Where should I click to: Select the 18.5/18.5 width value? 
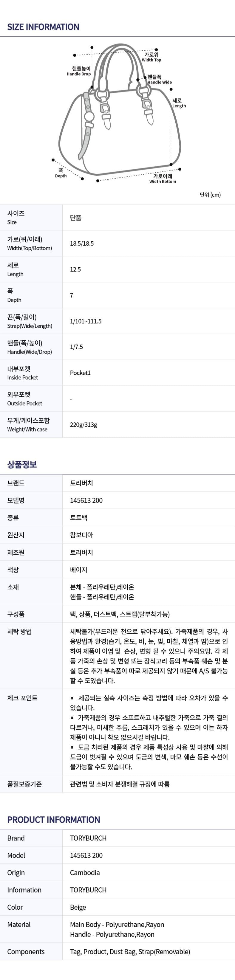81,244
